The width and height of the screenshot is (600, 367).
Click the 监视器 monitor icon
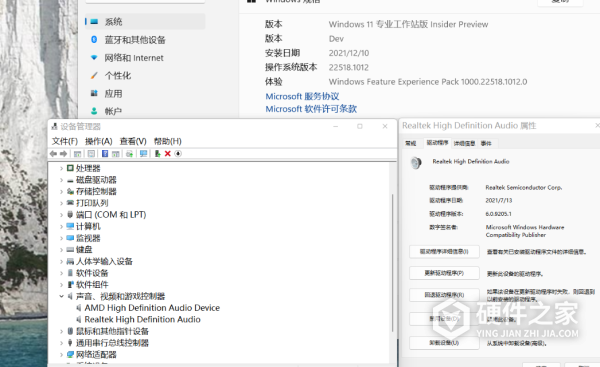70,238
